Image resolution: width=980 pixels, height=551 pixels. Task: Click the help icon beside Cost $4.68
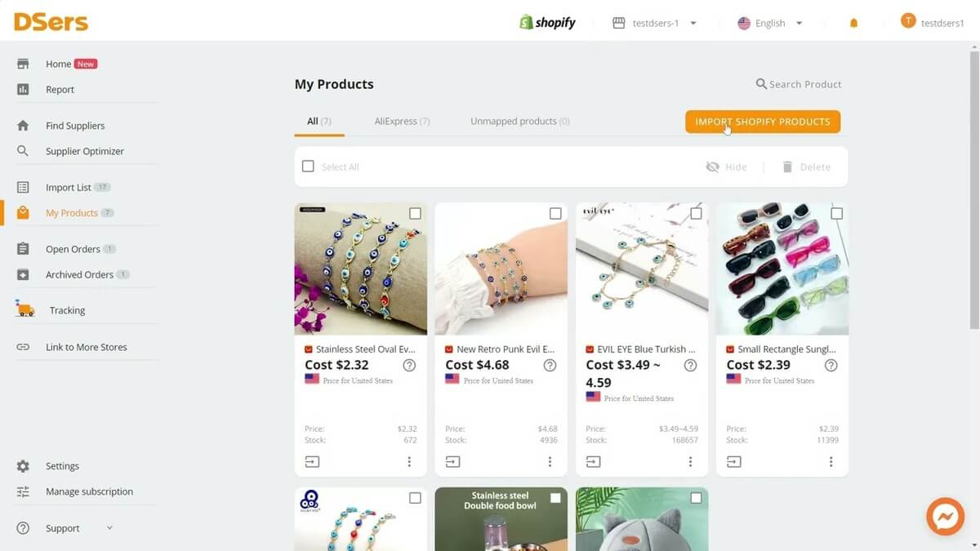550,365
